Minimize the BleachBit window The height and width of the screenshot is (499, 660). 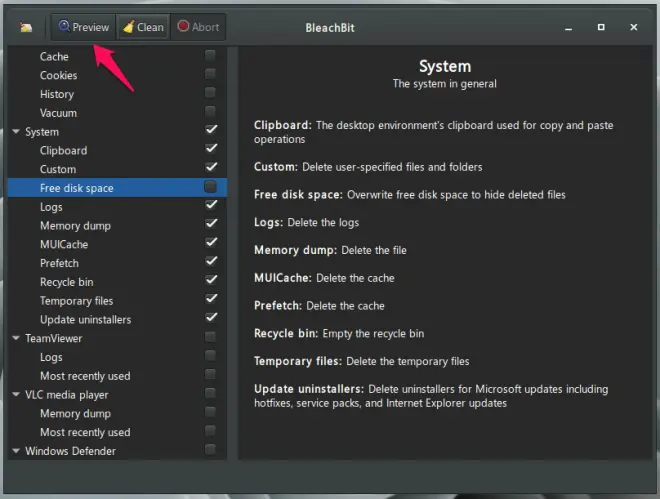click(x=568, y=28)
